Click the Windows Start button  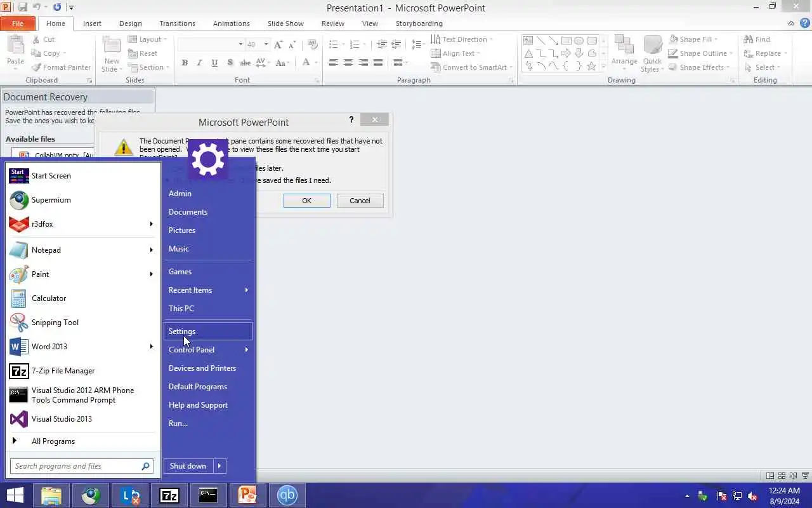click(15, 495)
